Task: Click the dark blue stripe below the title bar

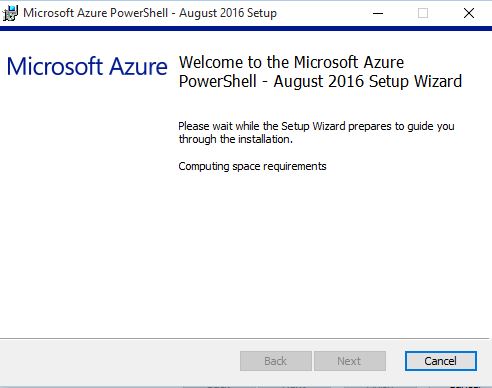Action: tap(246, 29)
